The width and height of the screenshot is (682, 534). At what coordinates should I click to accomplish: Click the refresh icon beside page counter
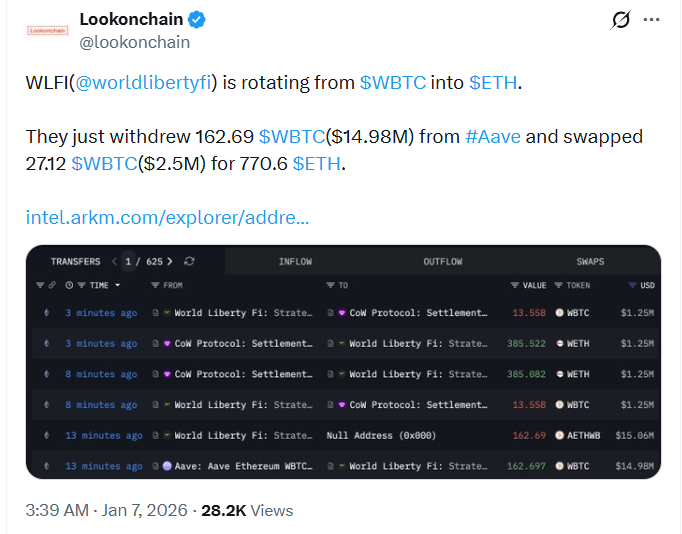point(190,262)
